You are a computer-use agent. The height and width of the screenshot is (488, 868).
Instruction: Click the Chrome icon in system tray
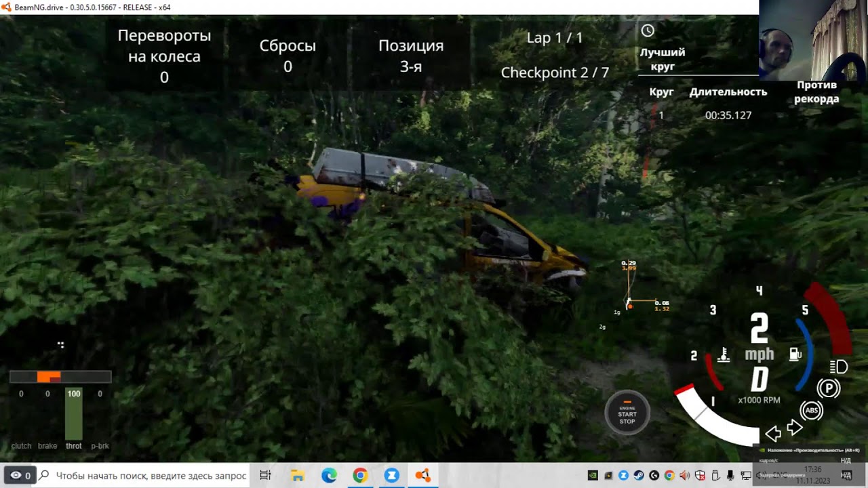[669, 476]
